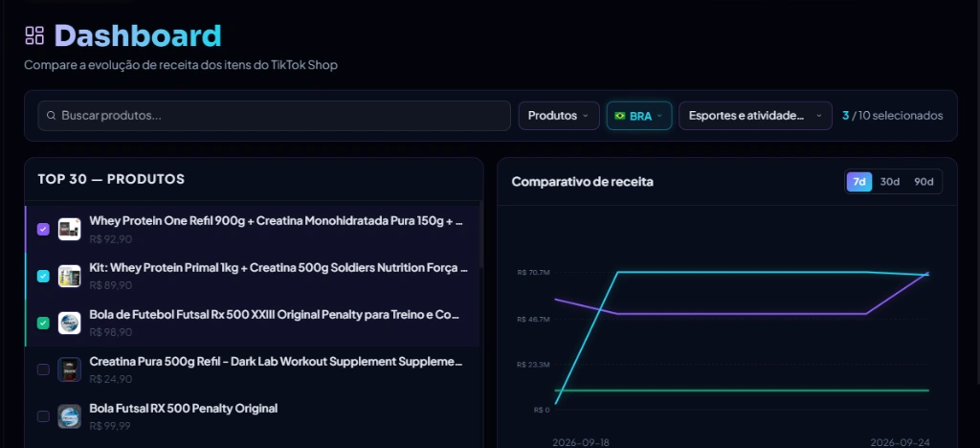This screenshot has height=448, width=980.
Task: Open Whey Protein One Refil product thumbnail
Action: click(69, 230)
